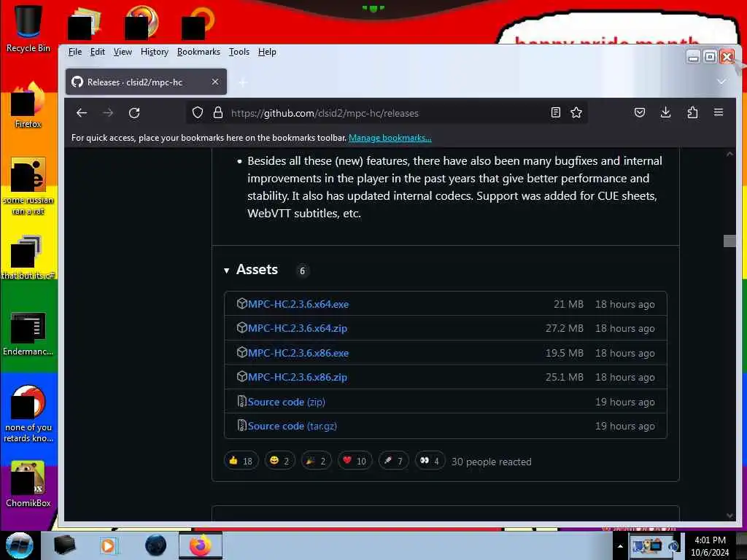The height and width of the screenshot is (560, 747).
Task: Open the Firefox hamburger application menu
Action: [719, 112]
